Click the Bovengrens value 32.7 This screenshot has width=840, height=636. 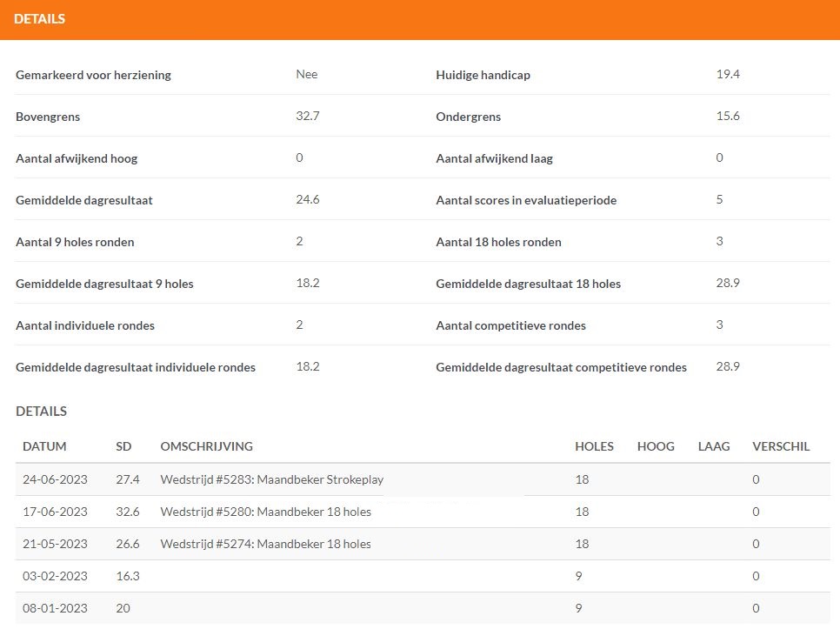tap(308, 116)
